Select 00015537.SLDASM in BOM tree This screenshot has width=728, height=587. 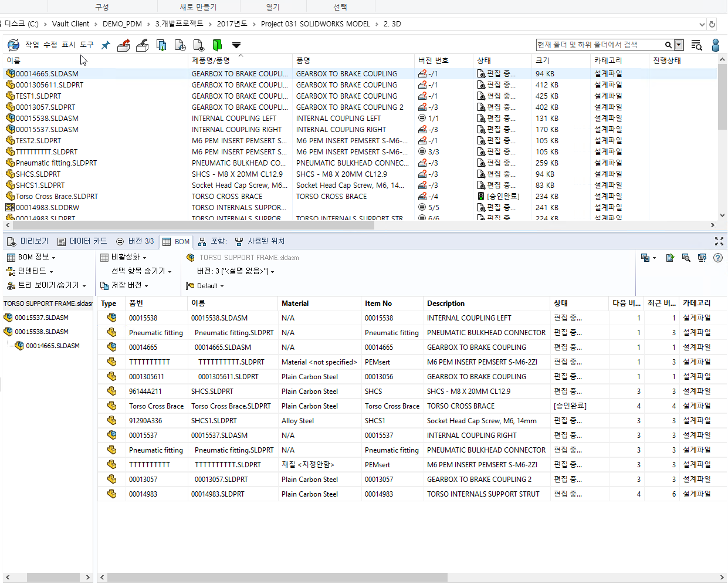42,318
